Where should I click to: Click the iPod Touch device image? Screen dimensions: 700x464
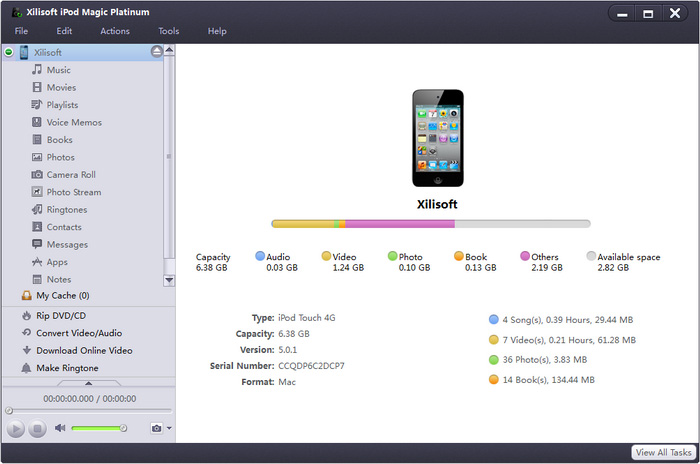coord(438,138)
